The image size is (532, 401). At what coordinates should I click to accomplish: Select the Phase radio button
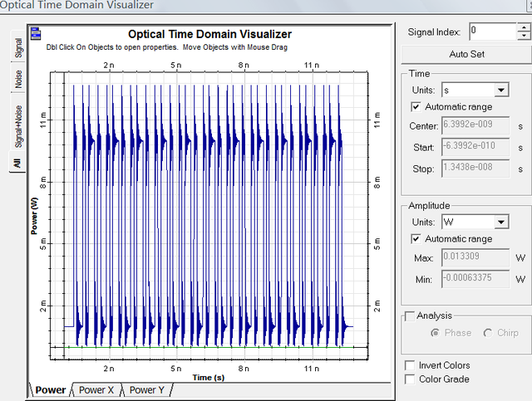(435, 333)
